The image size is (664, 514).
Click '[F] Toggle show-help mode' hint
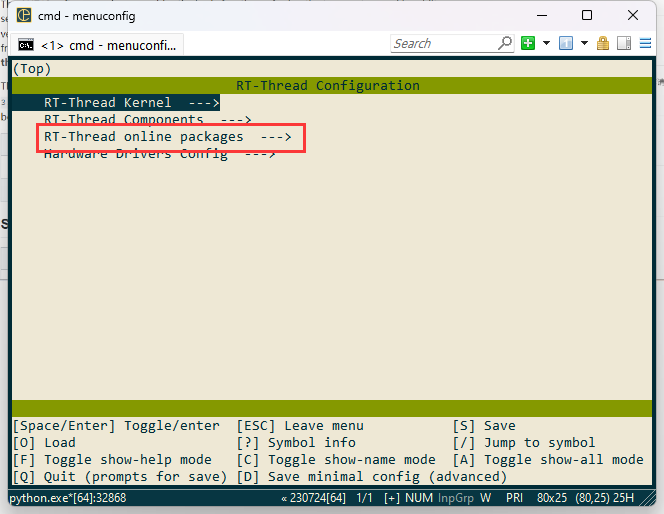[x=112, y=460]
